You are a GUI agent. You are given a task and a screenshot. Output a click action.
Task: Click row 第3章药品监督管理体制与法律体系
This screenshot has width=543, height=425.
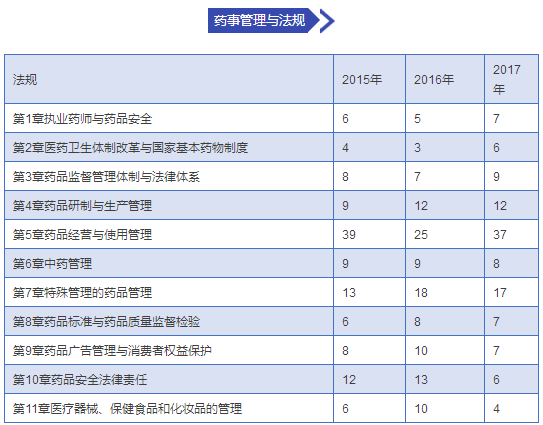coord(272,177)
